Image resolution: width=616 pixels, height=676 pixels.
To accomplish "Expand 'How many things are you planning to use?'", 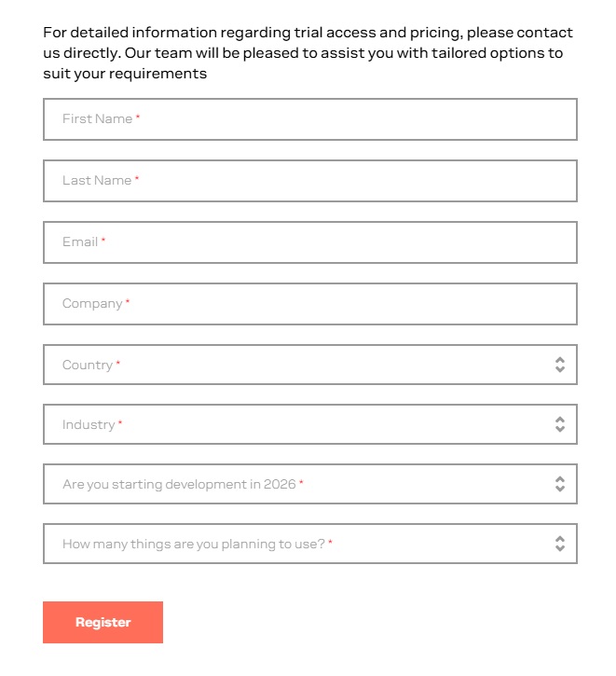I will [298, 544].
